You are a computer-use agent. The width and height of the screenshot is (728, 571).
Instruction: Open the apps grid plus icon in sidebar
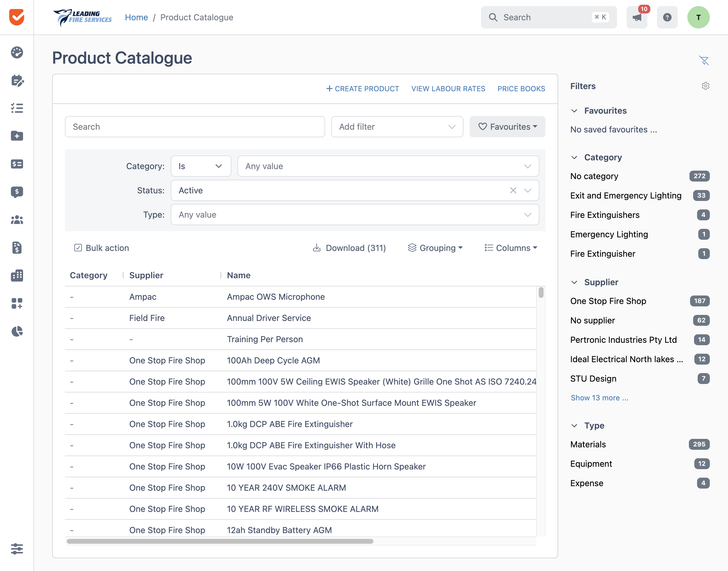[17, 303]
